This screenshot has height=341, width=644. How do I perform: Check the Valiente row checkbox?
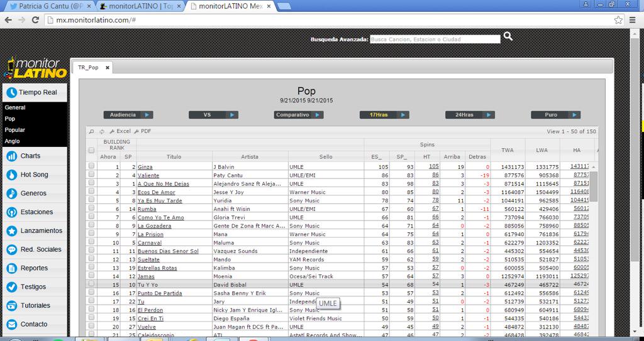pos(92,175)
